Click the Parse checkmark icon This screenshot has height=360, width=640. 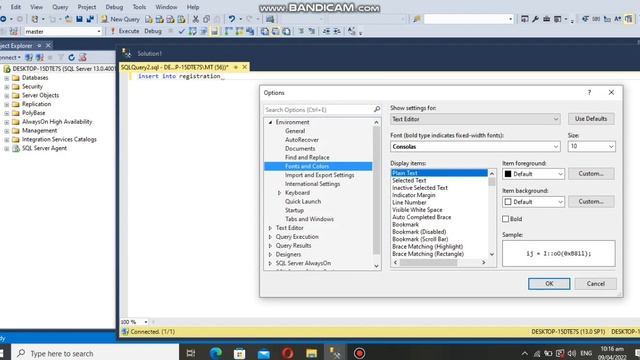[x=182, y=31]
